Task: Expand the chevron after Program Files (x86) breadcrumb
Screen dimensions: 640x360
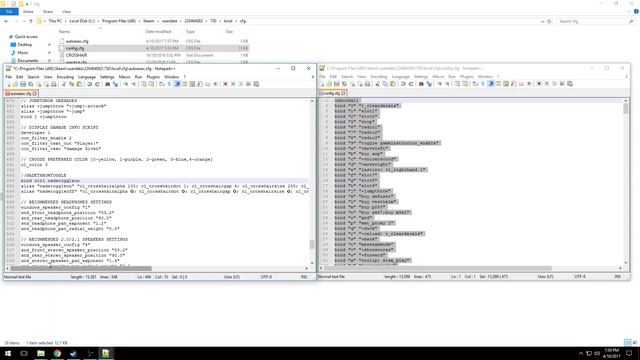Action: pos(139,21)
